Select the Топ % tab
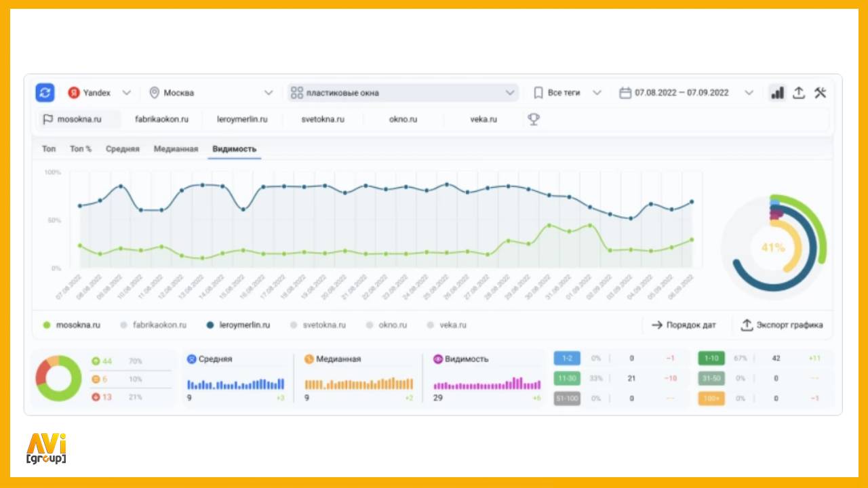This screenshot has width=868, height=488. [81, 148]
